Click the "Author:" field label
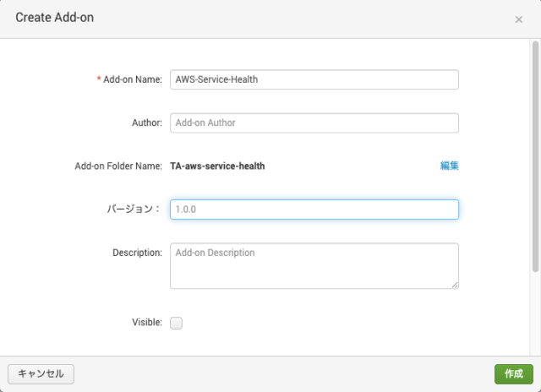The width and height of the screenshot is (541, 392). [x=147, y=123]
